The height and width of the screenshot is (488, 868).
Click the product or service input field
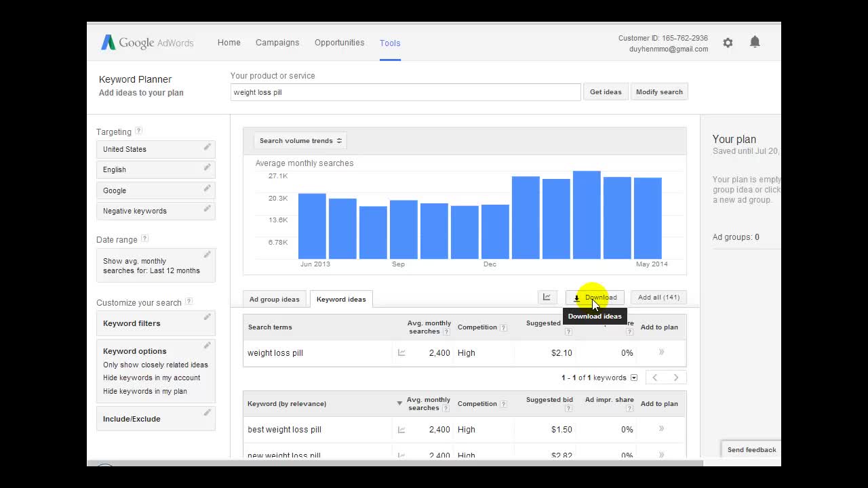pos(406,92)
